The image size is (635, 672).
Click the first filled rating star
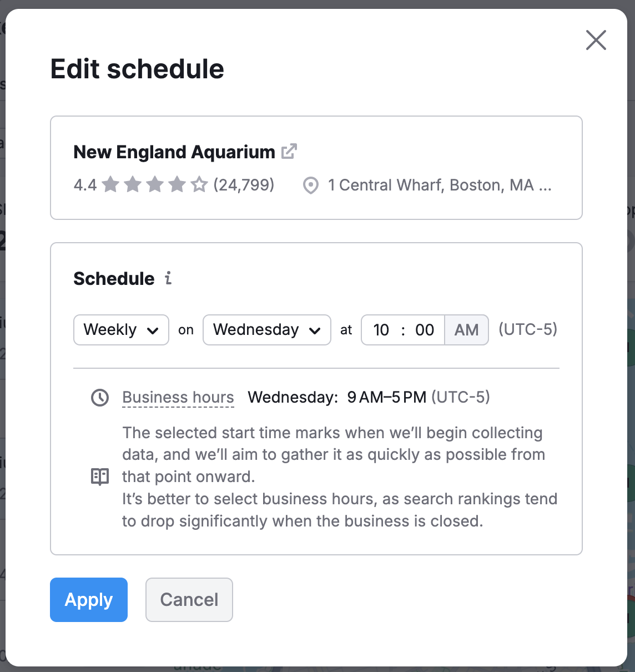[110, 184]
